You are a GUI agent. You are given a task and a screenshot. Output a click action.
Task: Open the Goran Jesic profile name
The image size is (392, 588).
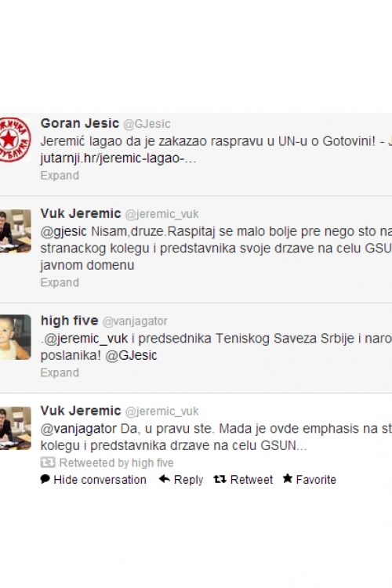tap(79, 123)
